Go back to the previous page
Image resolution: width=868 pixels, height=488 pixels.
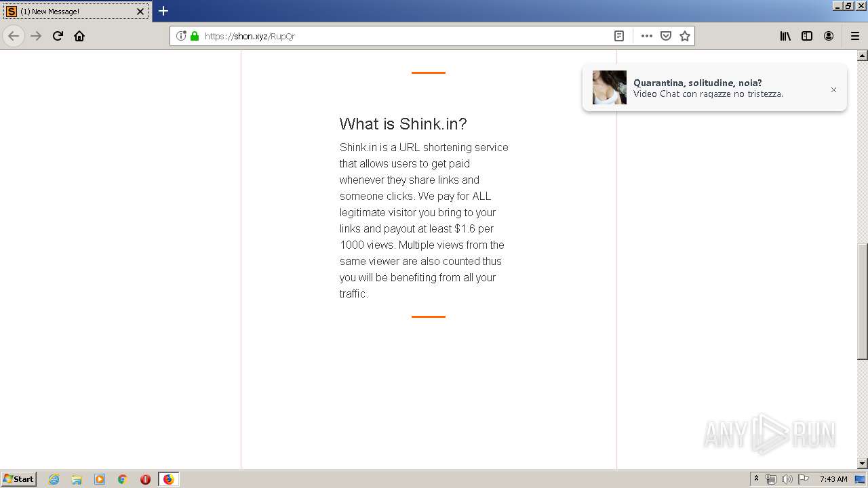tap(14, 36)
